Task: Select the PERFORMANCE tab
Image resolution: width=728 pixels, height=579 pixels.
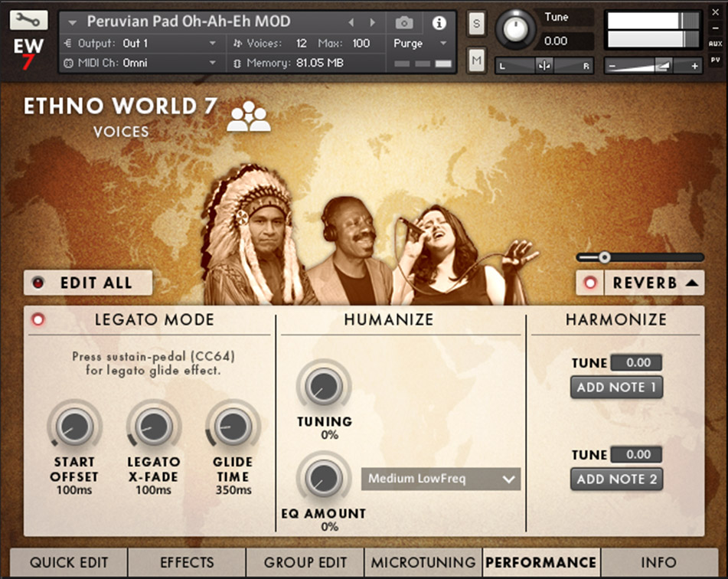Action: pyautogui.click(x=541, y=562)
